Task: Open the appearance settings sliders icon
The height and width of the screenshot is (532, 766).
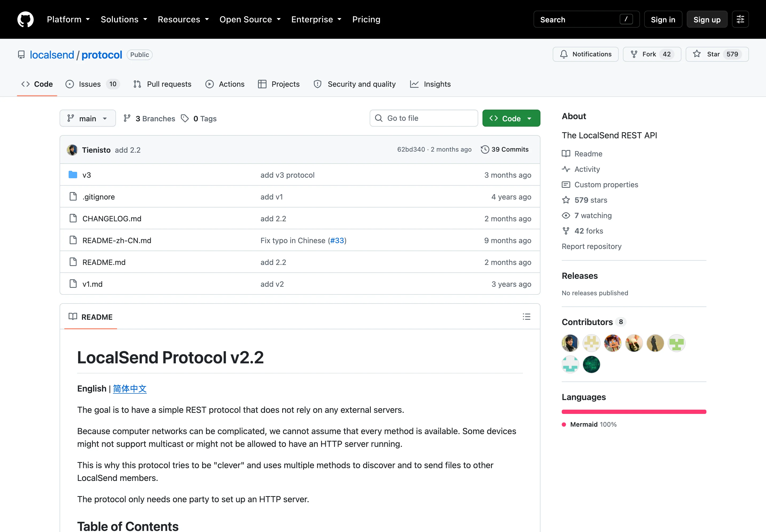Action: tap(740, 19)
